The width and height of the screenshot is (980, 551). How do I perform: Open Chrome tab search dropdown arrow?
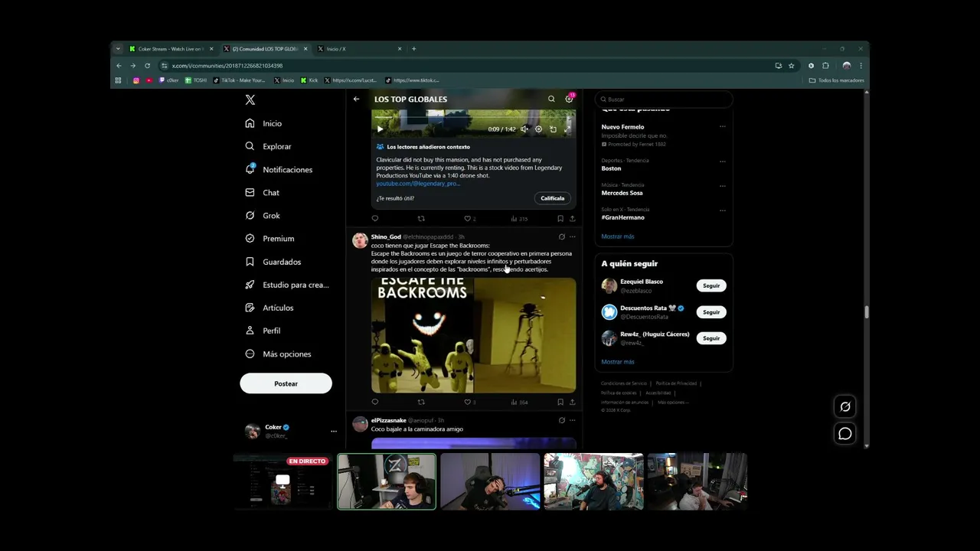point(118,49)
